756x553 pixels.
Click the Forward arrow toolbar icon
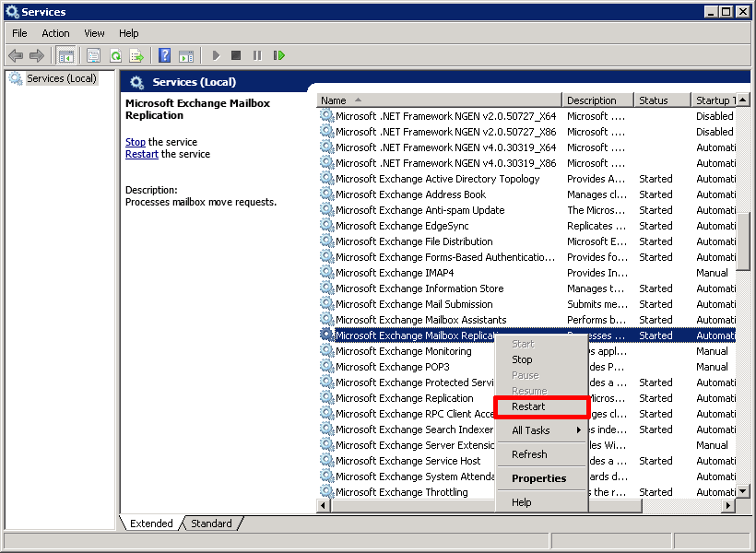(37, 55)
